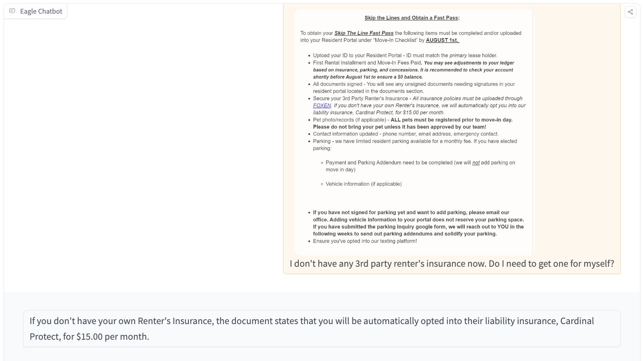Click the Contact information updated bullet

coord(405,134)
